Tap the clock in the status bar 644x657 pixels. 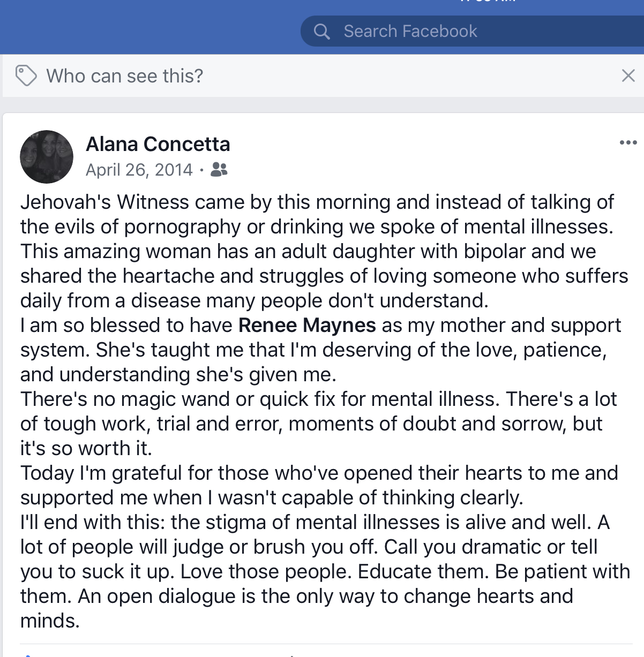488,2
